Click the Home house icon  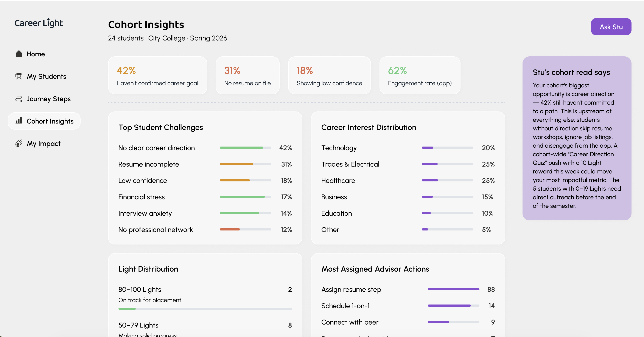[19, 54]
